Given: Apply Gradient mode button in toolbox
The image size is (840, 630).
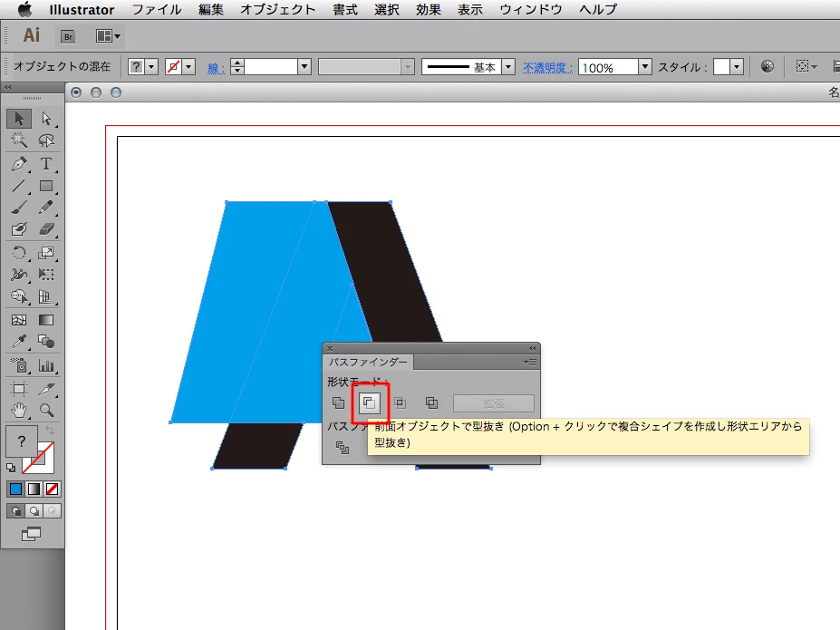Looking at the screenshot, I should pos(34,489).
